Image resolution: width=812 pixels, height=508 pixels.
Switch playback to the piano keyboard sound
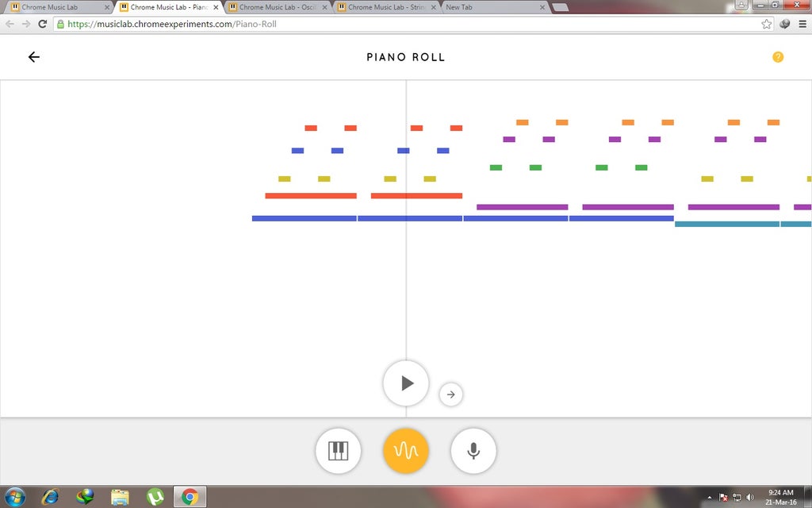pyautogui.click(x=338, y=450)
